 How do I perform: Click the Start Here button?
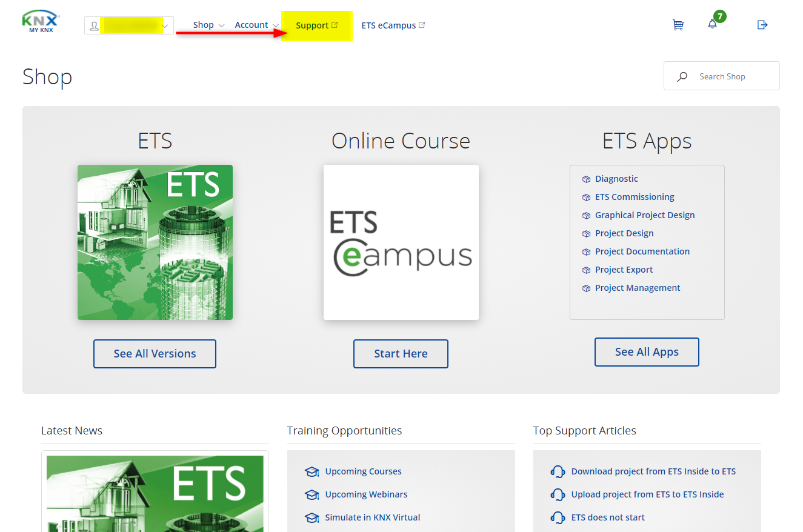pos(401,354)
